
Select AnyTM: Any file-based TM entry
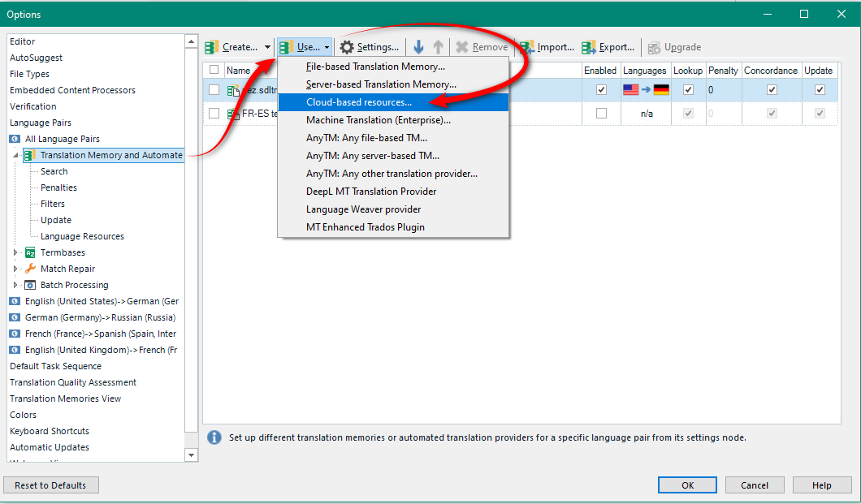[393, 138]
